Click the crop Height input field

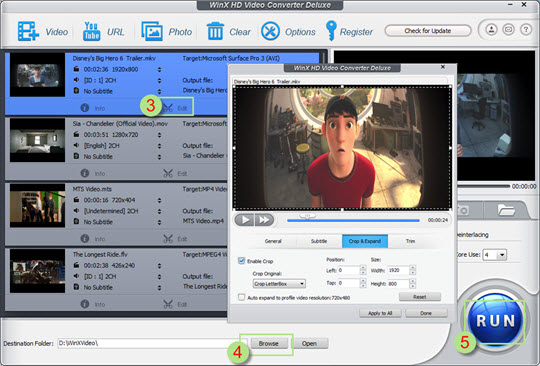[398, 283]
